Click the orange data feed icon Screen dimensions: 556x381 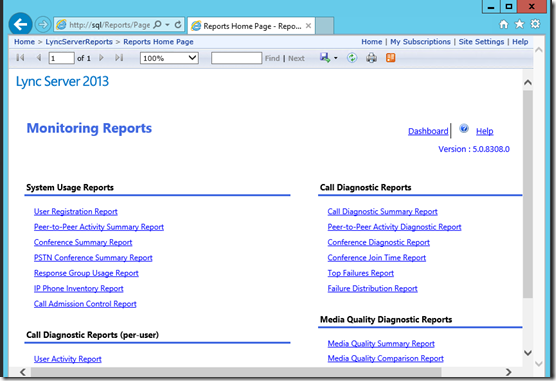pos(390,57)
